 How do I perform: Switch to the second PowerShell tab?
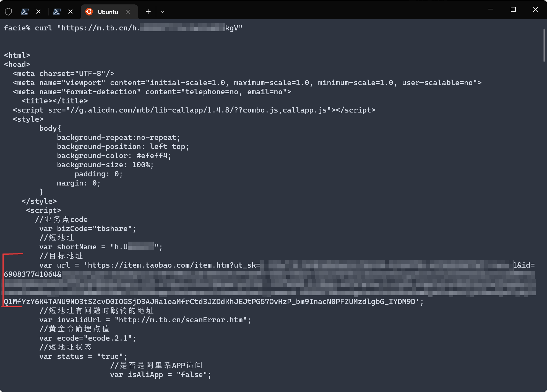pos(57,12)
